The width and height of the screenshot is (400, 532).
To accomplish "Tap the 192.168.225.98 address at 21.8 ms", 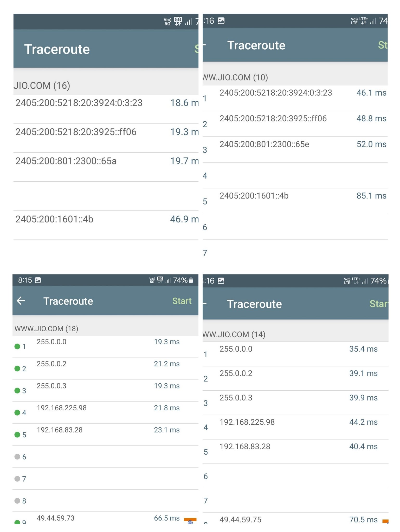I will pos(62,408).
